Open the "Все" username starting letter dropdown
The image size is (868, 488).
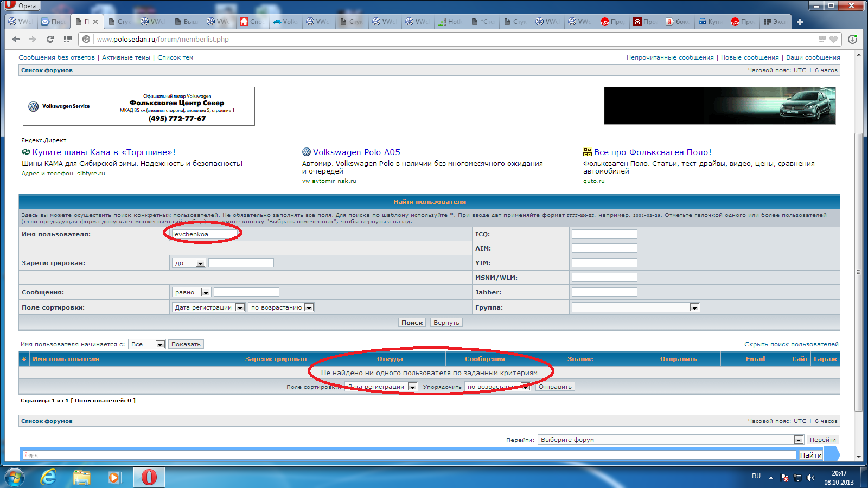tap(160, 344)
